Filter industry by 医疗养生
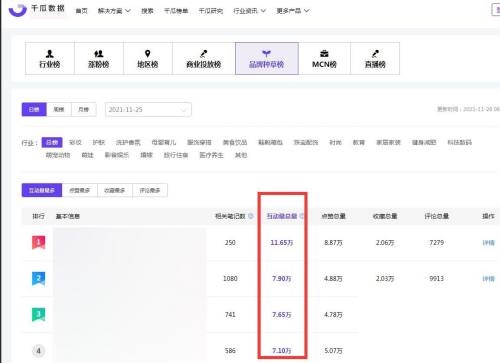 pos(211,155)
